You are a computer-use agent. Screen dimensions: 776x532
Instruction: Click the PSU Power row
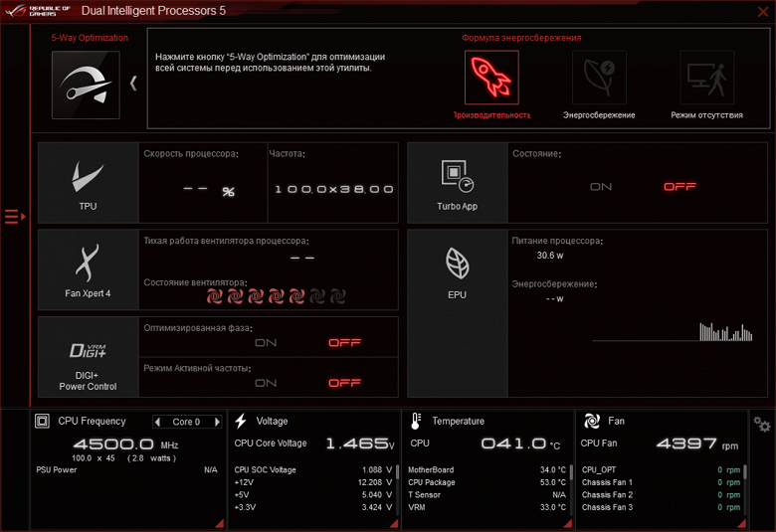[x=126, y=469]
